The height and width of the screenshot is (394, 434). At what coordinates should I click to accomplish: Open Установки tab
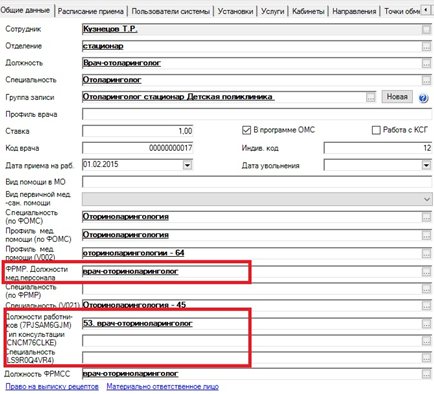coord(235,11)
